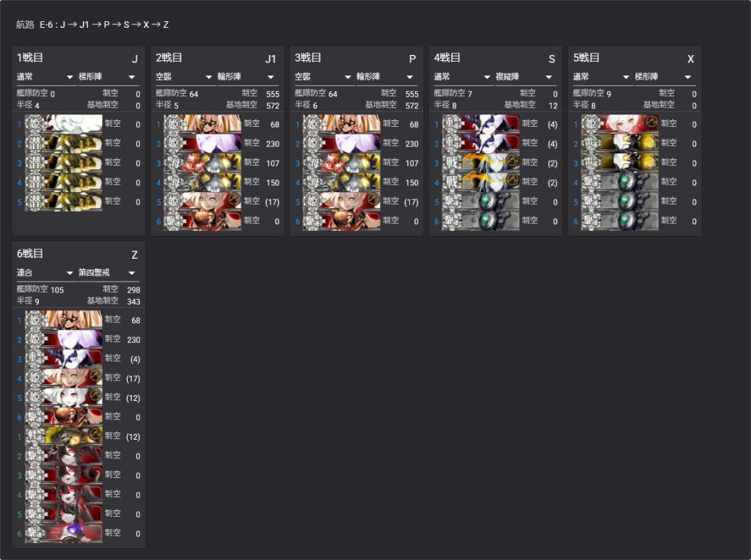Select the 230 air power enemy in 2戦目
Viewport: 751px width, 560px height.
[x=202, y=144]
